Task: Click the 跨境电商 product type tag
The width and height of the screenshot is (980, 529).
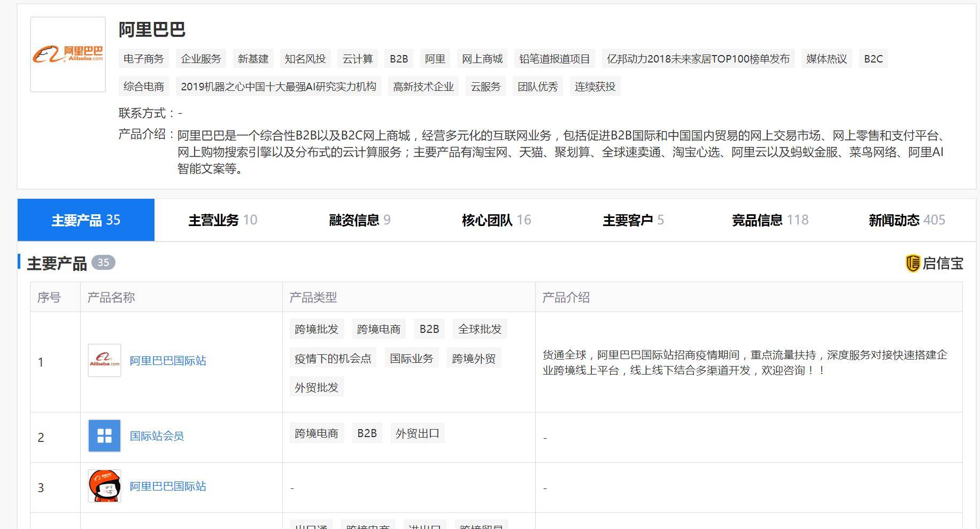Action: click(x=379, y=329)
